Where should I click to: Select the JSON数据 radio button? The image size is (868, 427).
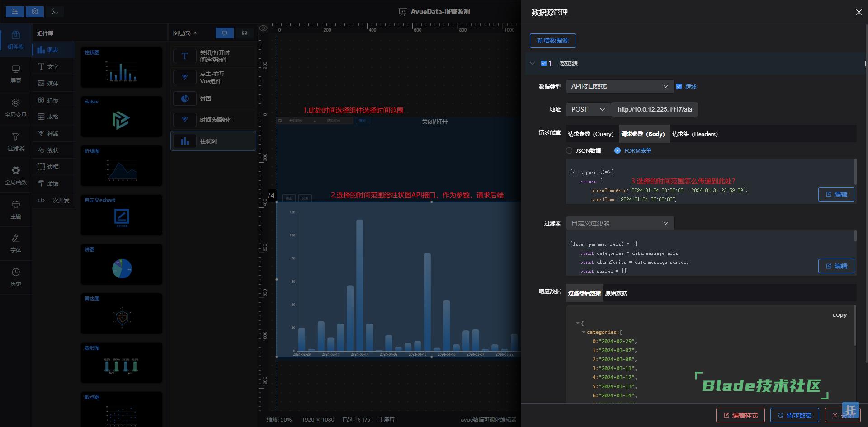tap(569, 151)
